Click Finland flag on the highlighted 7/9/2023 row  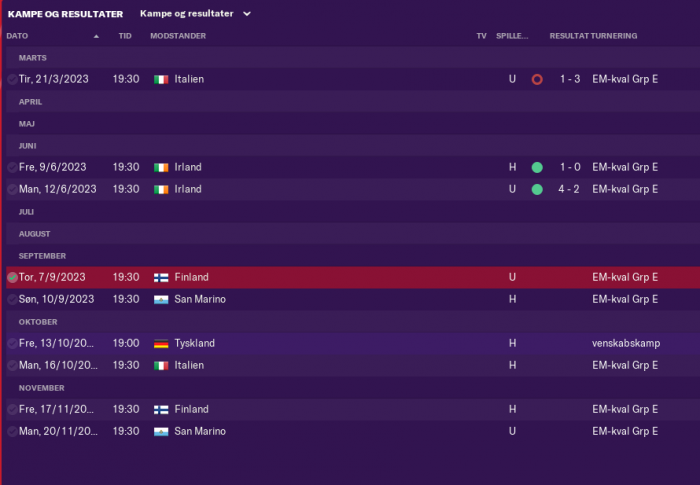pyautogui.click(x=161, y=278)
